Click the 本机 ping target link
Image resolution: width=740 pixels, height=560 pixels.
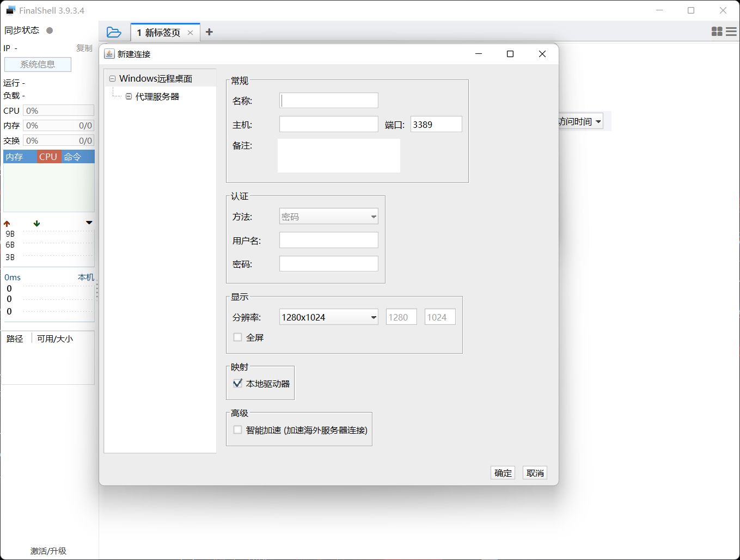85,277
